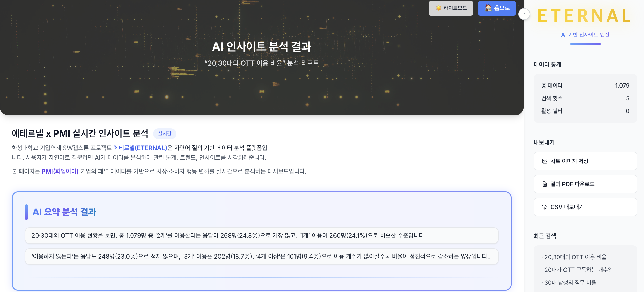
Task: Click the first summary card mentioning 268명(24.8%)
Action: (262, 235)
